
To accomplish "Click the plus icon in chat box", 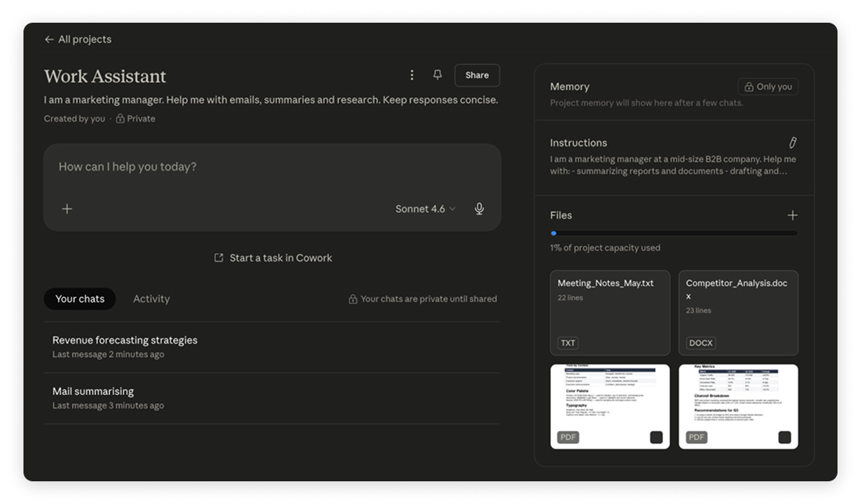I will pos(67,209).
